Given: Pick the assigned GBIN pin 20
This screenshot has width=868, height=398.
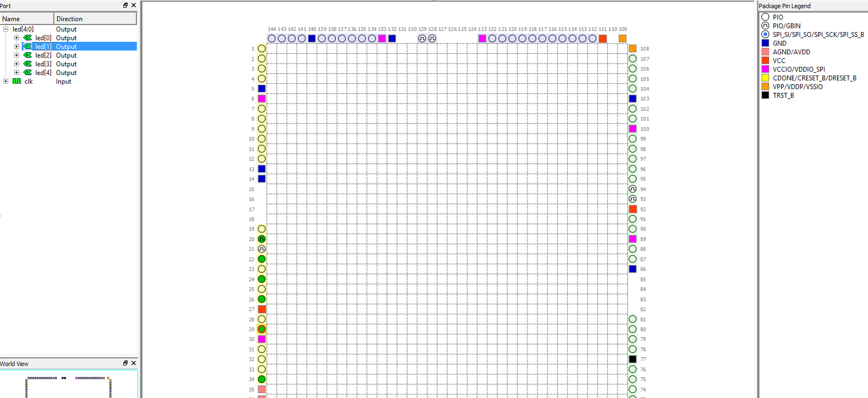Looking at the screenshot, I should pos(261,239).
